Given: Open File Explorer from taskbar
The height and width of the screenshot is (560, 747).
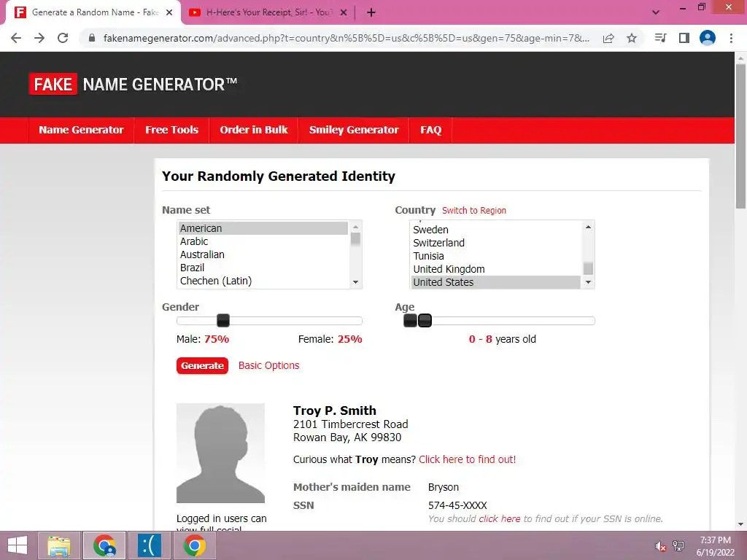Looking at the screenshot, I should click(x=59, y=545).
